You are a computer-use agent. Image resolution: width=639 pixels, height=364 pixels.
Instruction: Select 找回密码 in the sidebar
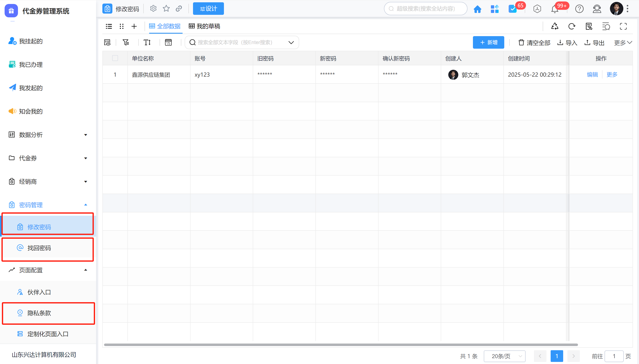click(x=39, y=248)
